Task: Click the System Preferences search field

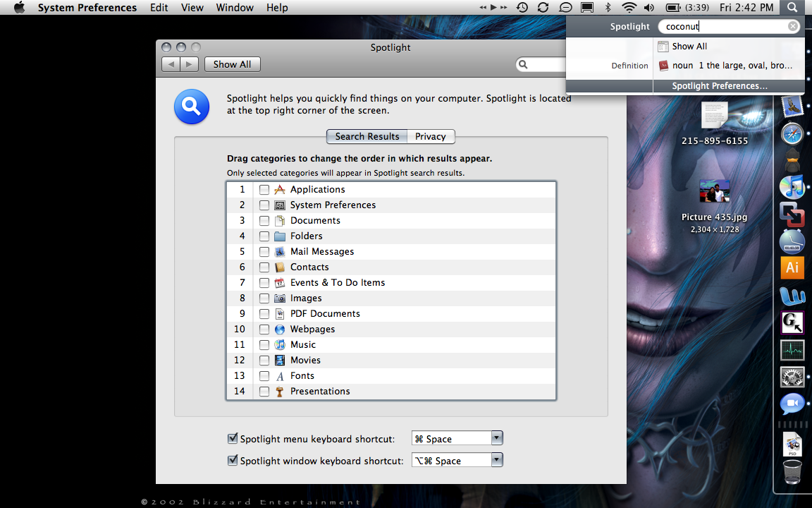Action: [x=541, y=64]
